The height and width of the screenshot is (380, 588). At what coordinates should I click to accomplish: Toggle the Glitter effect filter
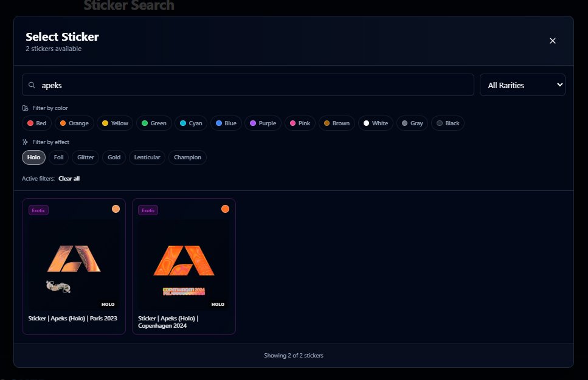[85, 157]
